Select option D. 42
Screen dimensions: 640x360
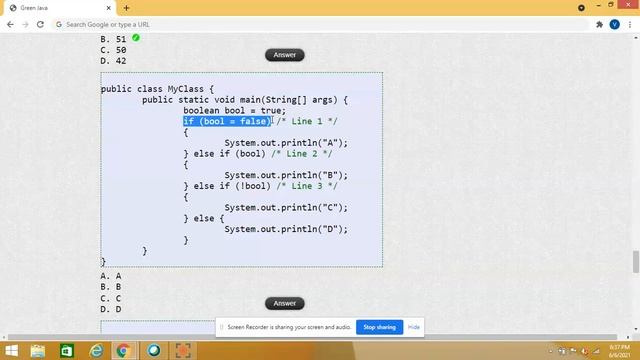coord(113,61)
